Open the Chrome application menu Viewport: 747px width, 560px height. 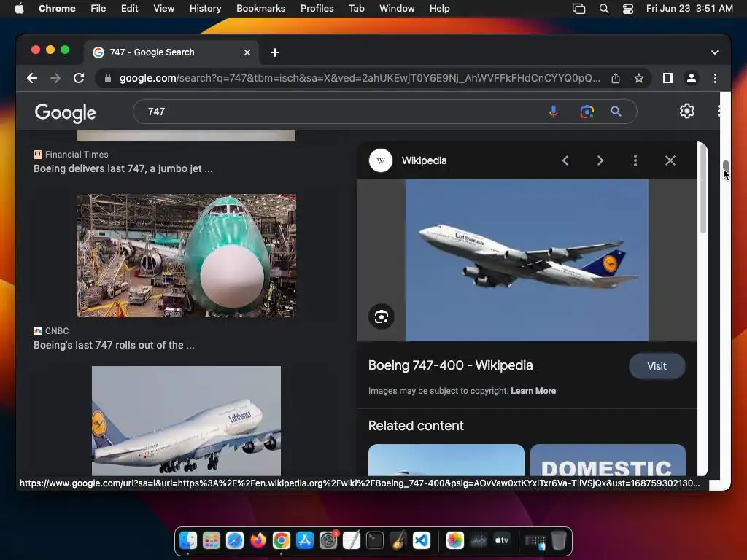[x=57, y=9]
